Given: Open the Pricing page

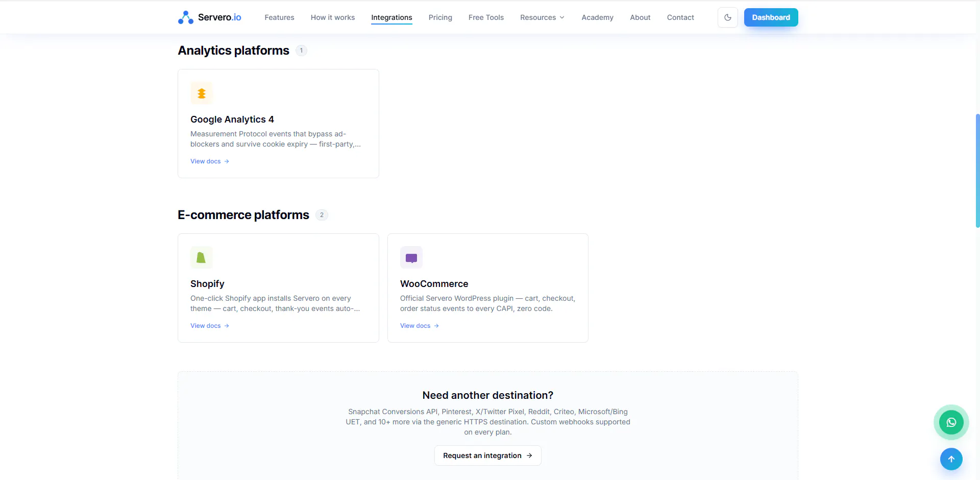Looking at the screenshot, I should pos(440,17).
